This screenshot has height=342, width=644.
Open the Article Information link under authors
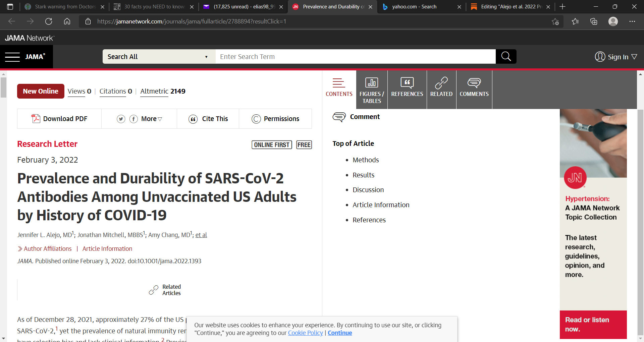click(x=107, y=249)
